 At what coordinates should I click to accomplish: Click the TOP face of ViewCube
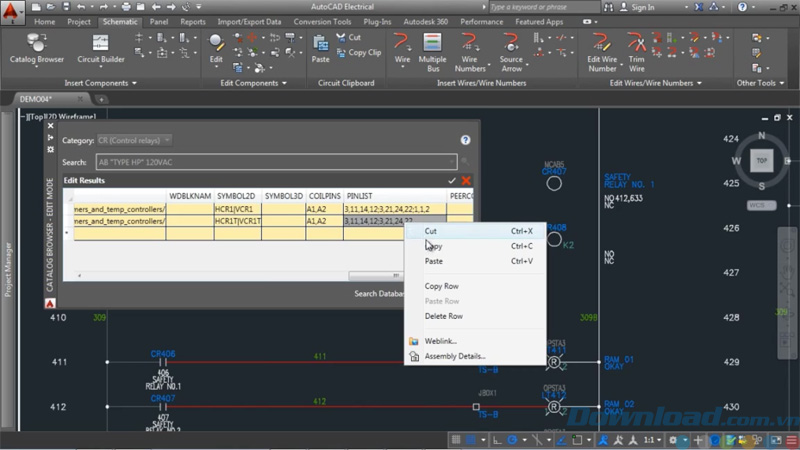click(x=762, y=160)
